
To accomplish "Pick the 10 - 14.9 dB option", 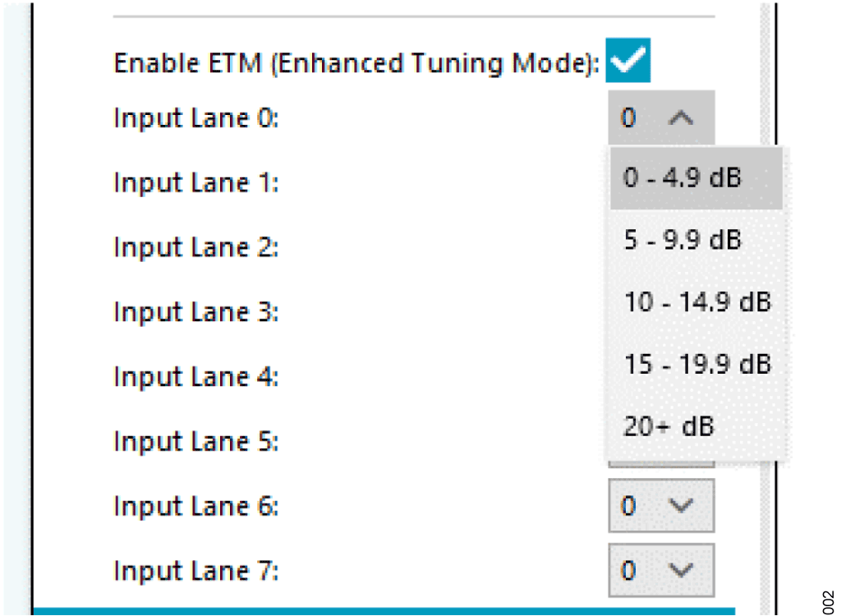I will [x=696, y=301].
